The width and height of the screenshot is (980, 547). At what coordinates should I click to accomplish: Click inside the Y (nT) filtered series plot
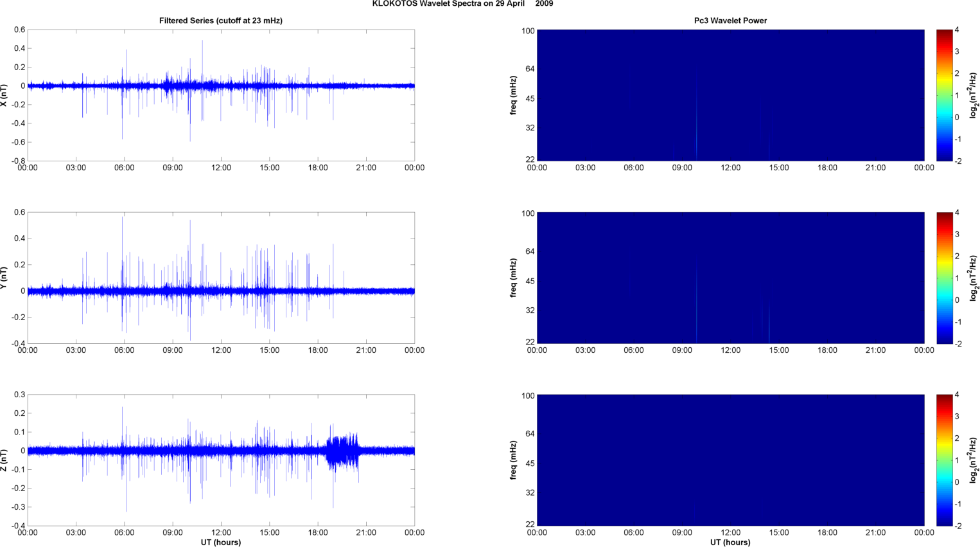pyautogui.click(x=221, y=278)
